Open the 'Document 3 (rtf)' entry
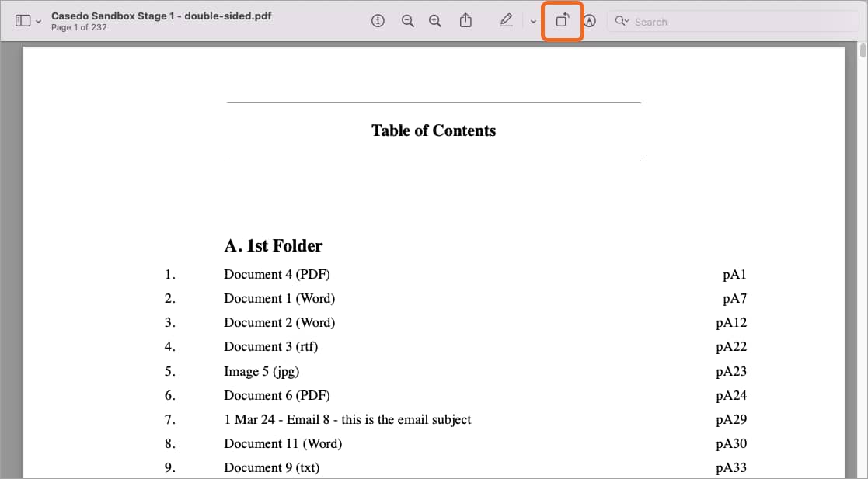 (270, 347)
